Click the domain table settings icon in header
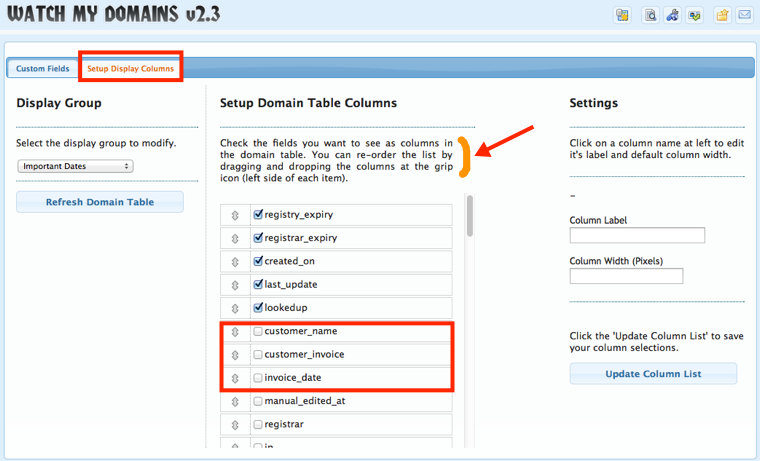 (x=622, y=15)
